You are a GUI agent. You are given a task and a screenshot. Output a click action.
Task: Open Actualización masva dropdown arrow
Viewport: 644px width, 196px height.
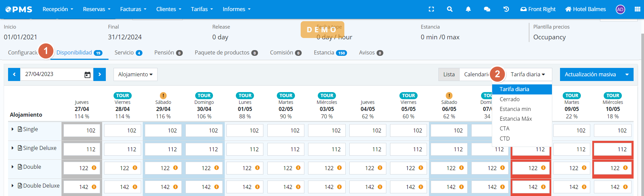pos(627,75)
